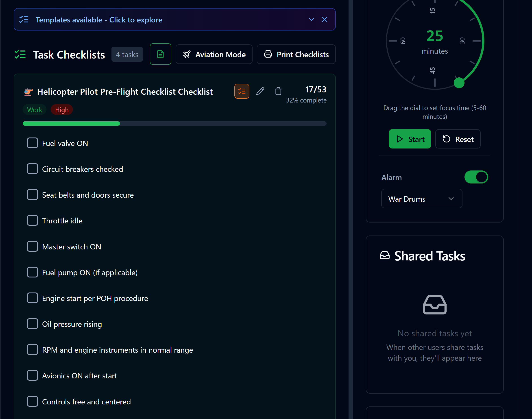
Task: Open the War Drums alarm sound dropdown
Action: [x=421, y=199]
